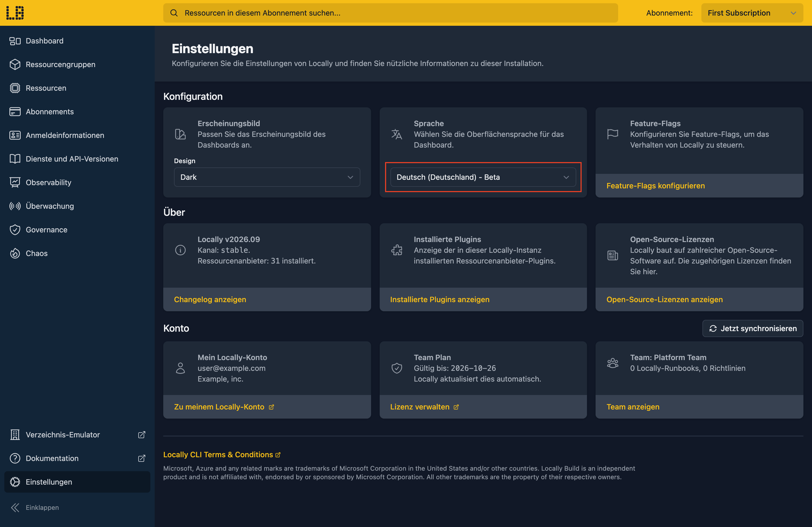Click the Einstellungen gear icon
The height and width of the screenshot is (527, 812).
(x=15, y=482)
